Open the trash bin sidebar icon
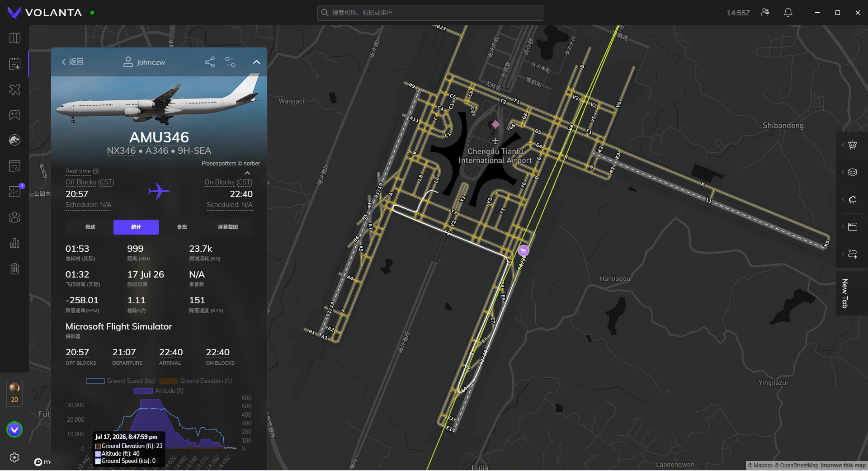Screen dimensions: 868x471 (15, 269)
